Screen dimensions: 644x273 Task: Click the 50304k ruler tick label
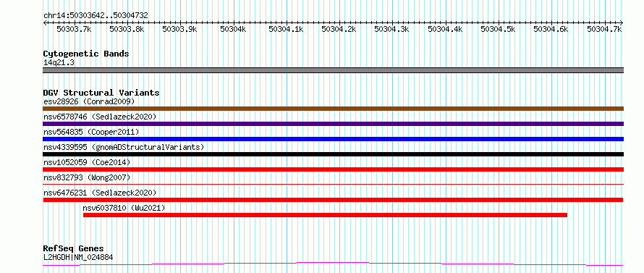pos(233,30)
